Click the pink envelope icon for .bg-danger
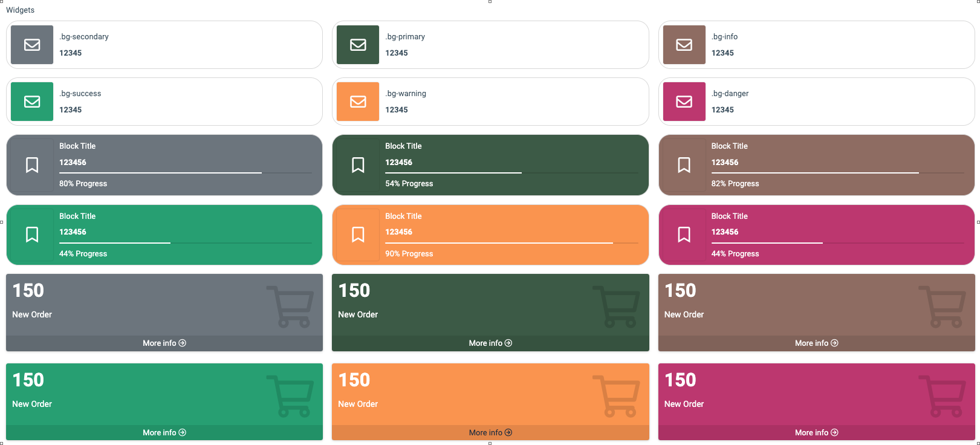Image resolution: width=980 pixels, height=445 pixels. pos(684,102)
